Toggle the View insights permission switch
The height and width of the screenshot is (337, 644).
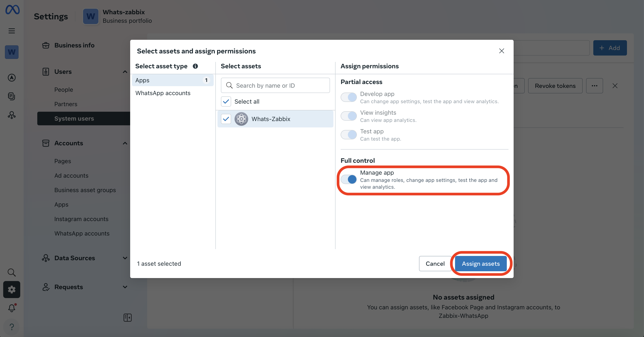click(x=349, y=116)
